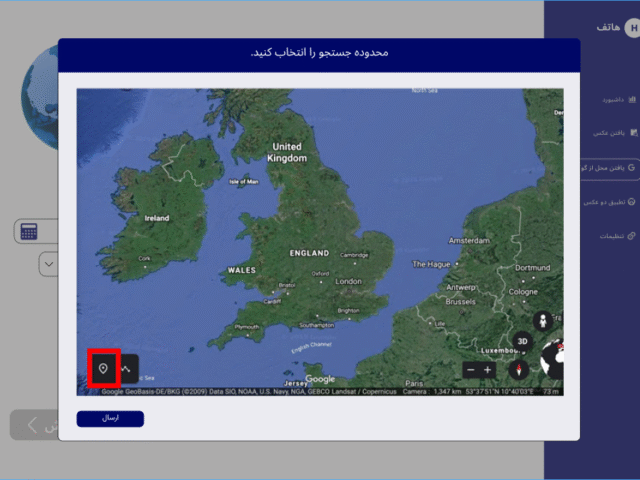Select the placemark pin tool
This screenshot has height=480, width=640.
pos(103,368)
